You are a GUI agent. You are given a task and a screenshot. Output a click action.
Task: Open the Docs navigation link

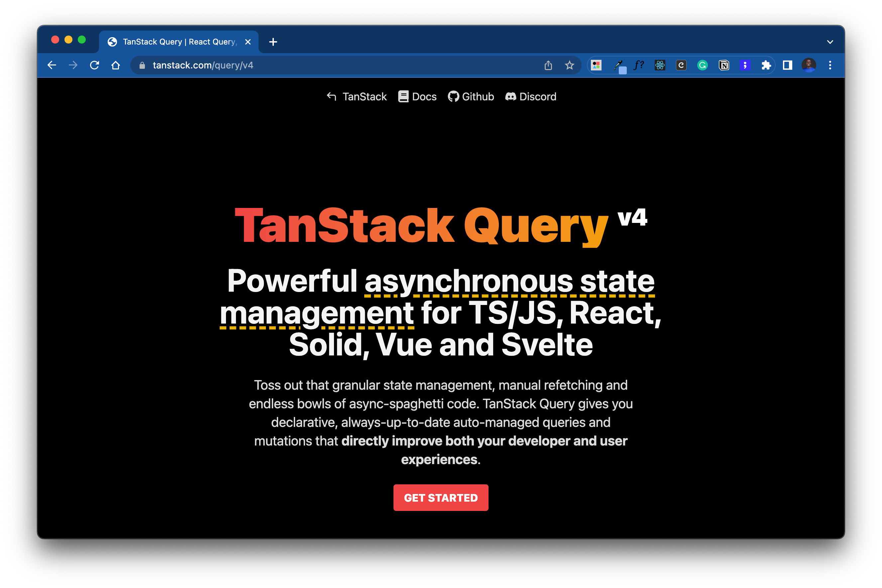(x=417, y=97)
